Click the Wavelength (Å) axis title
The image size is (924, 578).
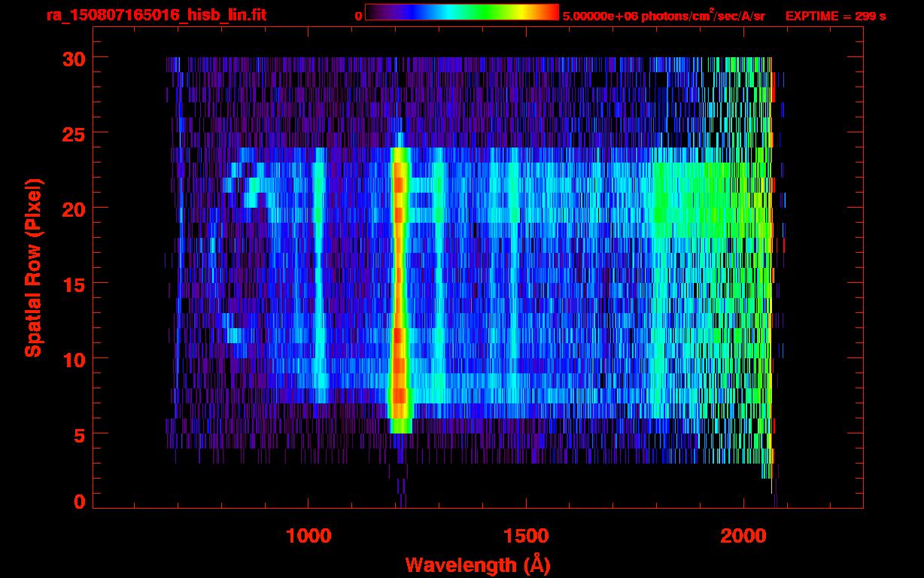pos(478,564)
